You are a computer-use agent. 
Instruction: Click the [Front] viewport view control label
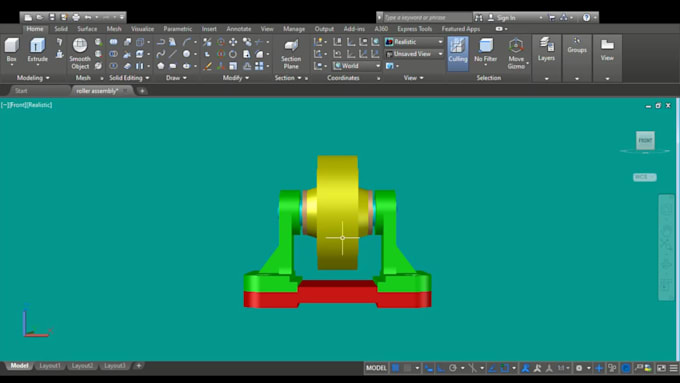pos(18,105)
